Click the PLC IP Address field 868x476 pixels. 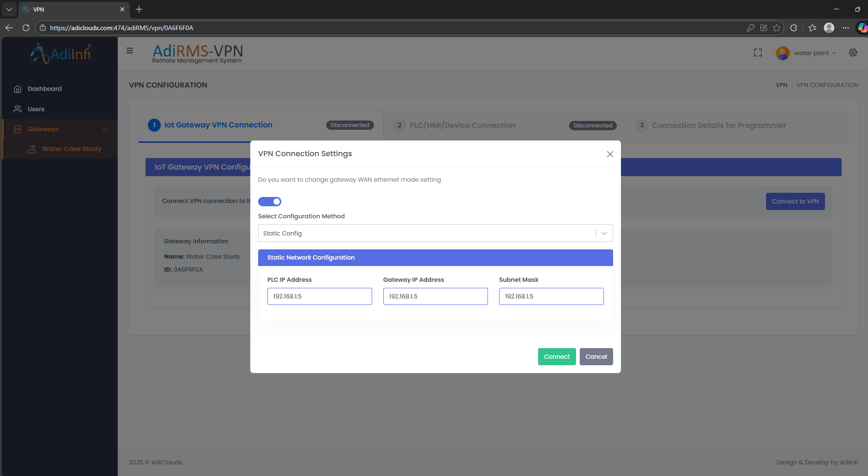tap(319, 296)
